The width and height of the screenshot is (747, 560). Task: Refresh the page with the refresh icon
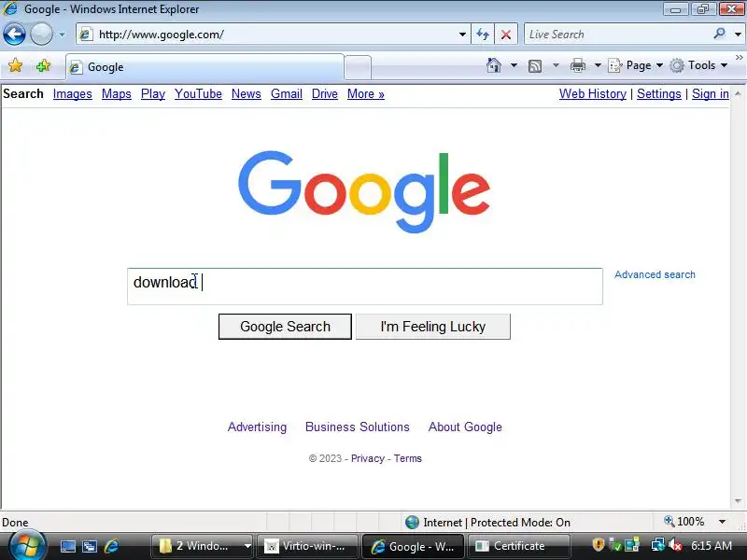tap(483, 35)
